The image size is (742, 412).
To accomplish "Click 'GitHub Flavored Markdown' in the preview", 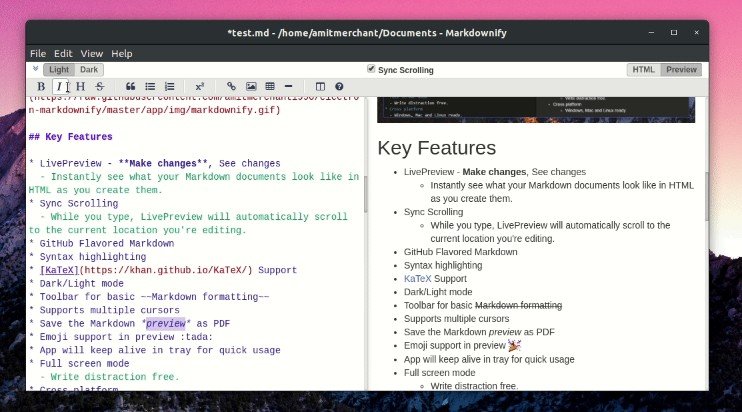I will pos(460,252).
